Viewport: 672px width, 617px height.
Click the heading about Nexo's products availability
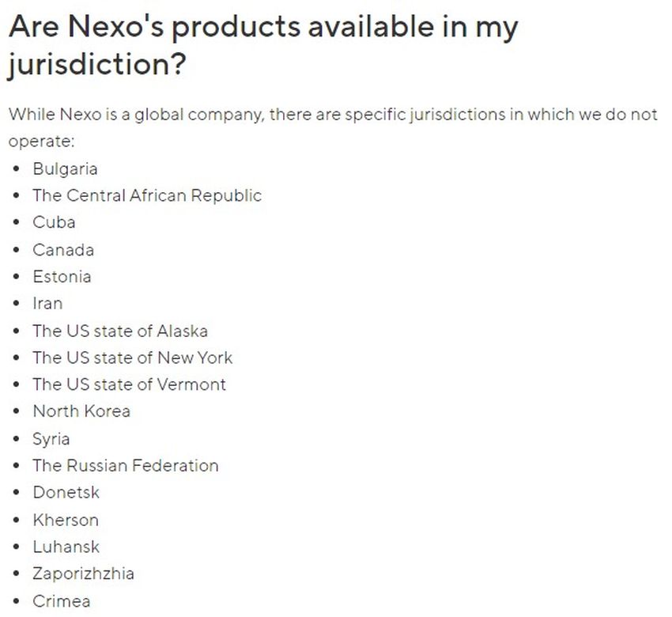tap(263, 28)
